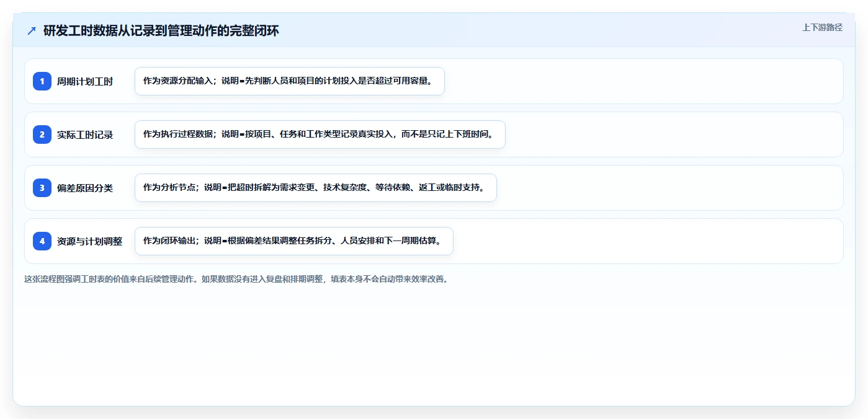Open the 作为闭环输出 description box

point(294,241)
